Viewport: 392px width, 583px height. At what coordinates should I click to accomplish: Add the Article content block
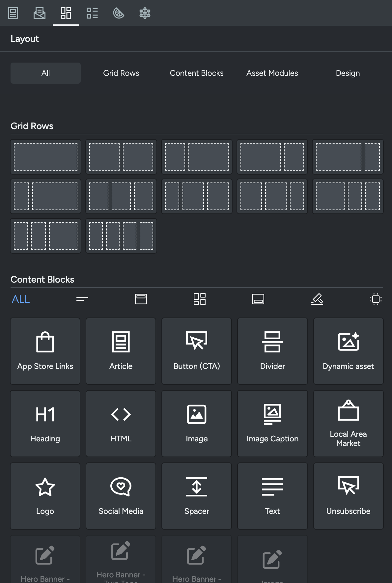click(121, 351)
